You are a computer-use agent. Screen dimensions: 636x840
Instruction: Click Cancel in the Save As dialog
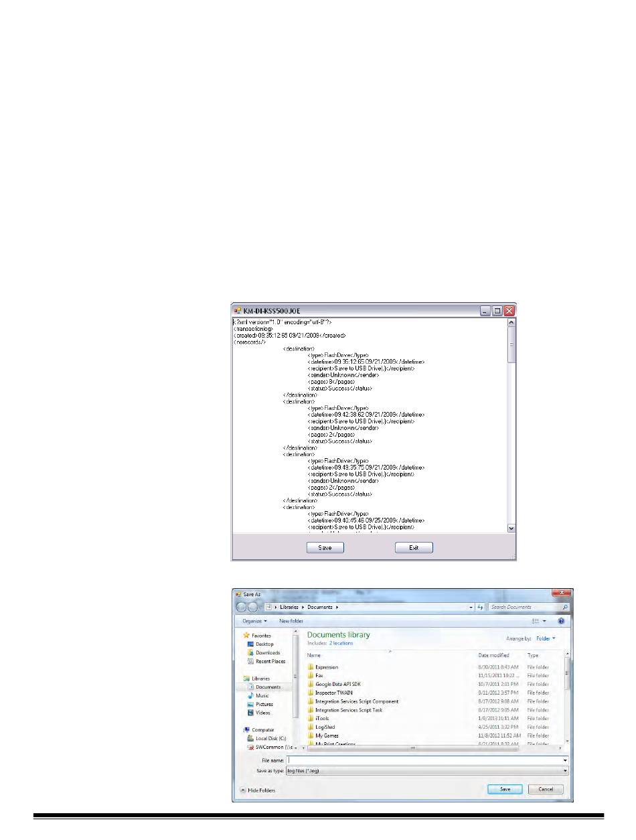(x=545, y=790)
